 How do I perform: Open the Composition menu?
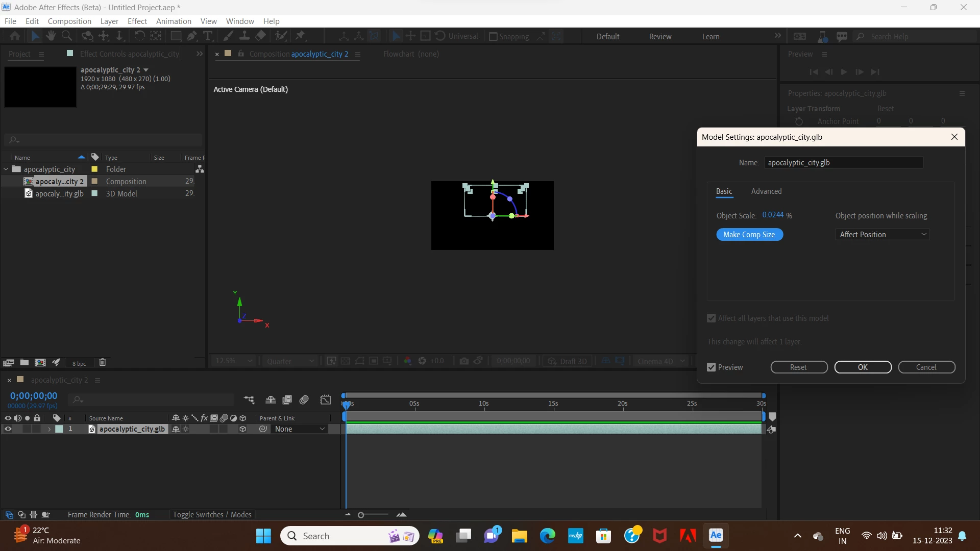point(69,21)
